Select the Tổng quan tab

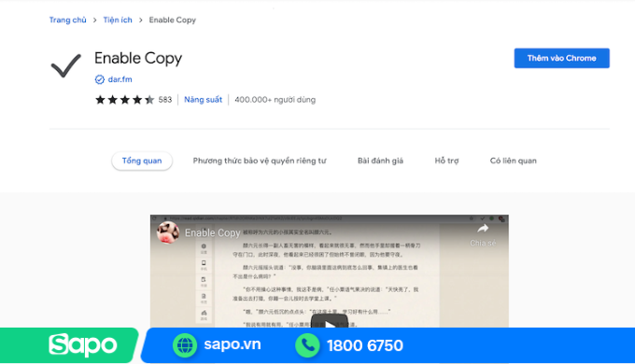142,161
